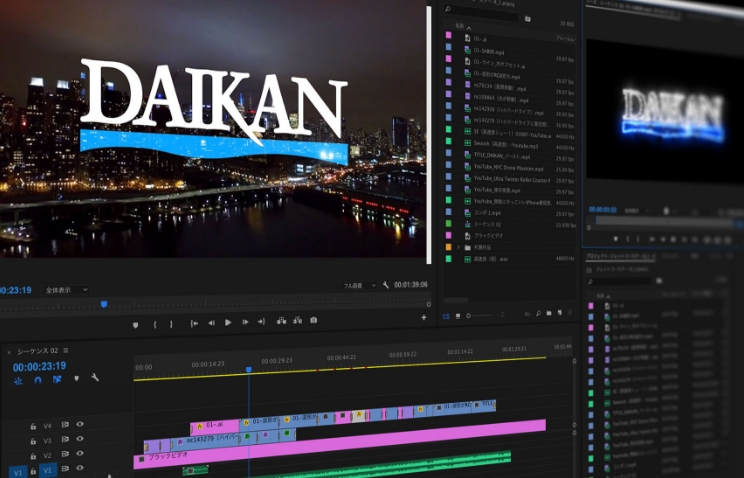Open Program monitor settings wrench
744x478 pixels.
coord(386,285)
